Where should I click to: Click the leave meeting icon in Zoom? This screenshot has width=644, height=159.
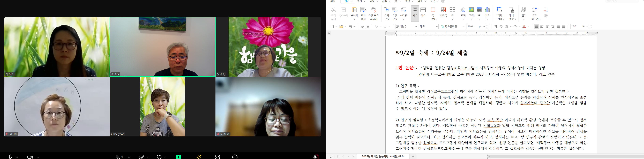tap(316, 157)
